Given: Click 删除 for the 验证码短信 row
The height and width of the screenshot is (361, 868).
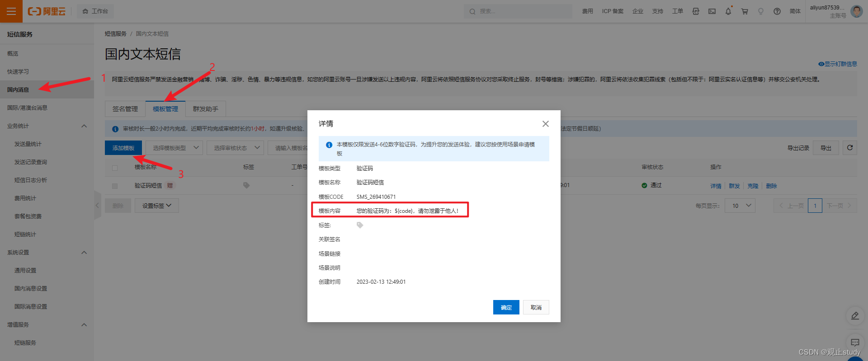Looking at the screenshot, I should click(771, 186).
